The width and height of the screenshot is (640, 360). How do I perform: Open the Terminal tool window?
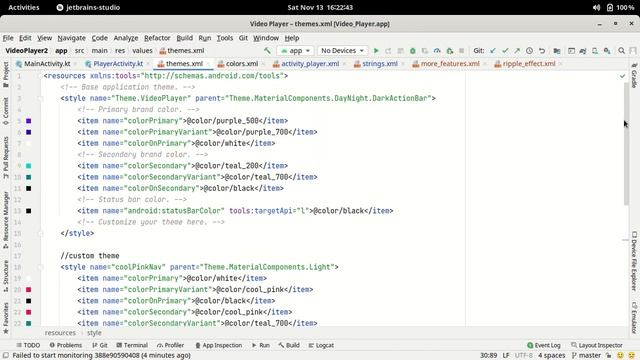click(x=132, y=345)
